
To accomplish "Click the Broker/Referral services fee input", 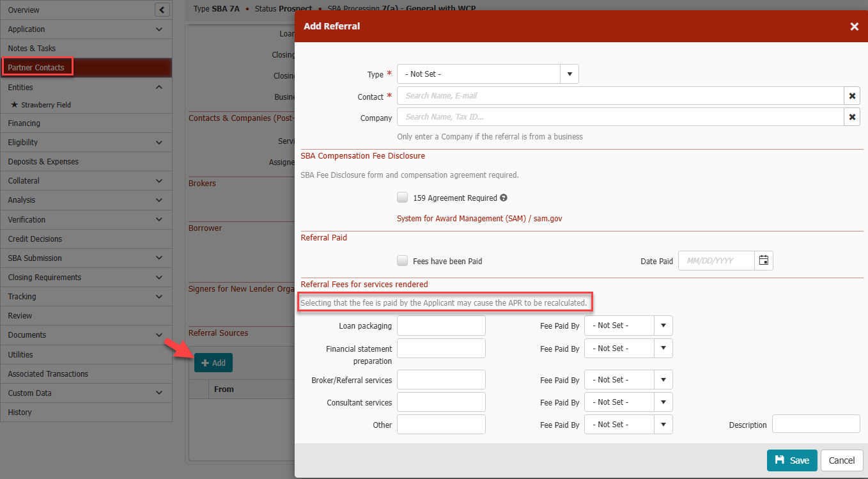I will 441,380.
